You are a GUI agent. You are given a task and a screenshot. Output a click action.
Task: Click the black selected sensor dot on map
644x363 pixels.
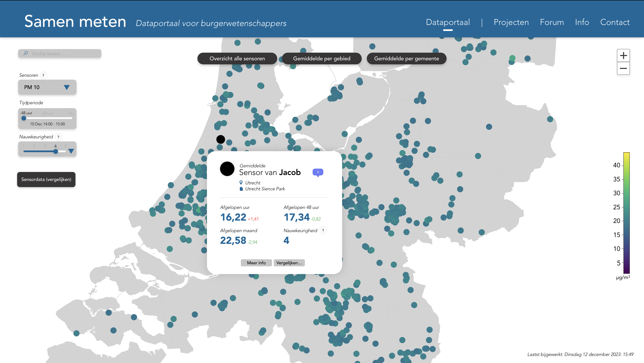pos(220,139)
